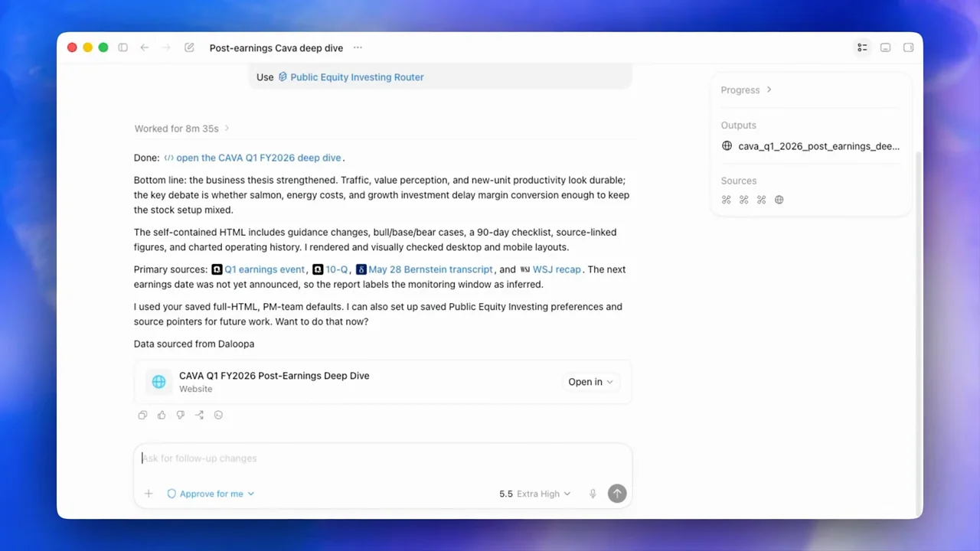Toggle the task list panel icon in title bar
The height and width of the screenshot is (551, 980).
(862, 47)
